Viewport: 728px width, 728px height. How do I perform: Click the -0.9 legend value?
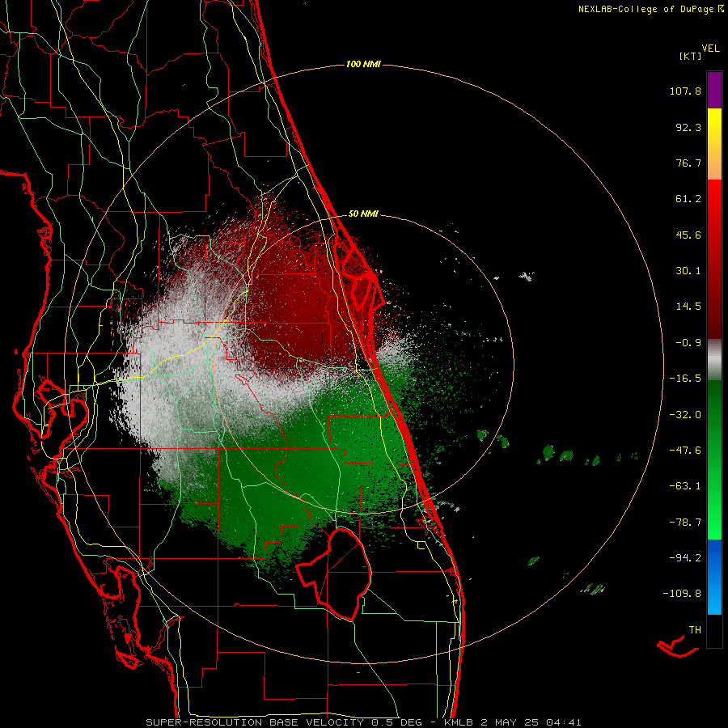click(688, 343)
